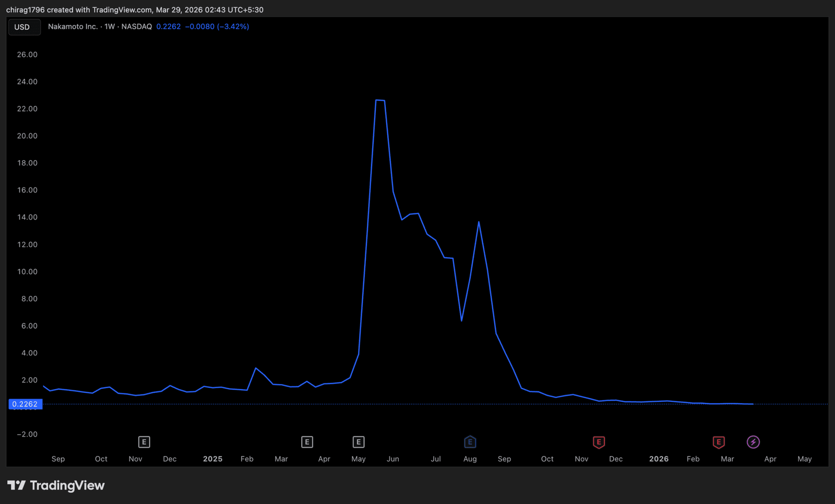This screenshot has width=835, height=504.
Task: Click the header text with TradingView.com timestamp
Action: (135, 10)
